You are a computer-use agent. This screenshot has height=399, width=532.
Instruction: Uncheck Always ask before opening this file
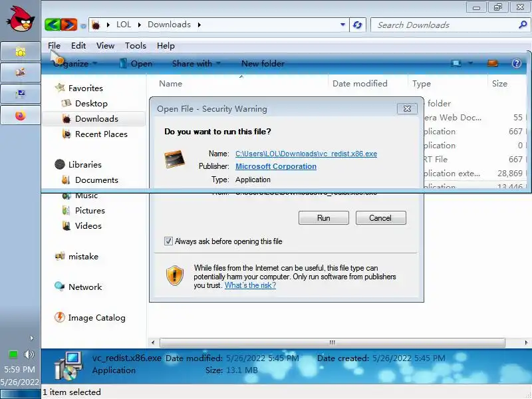pyautogui.click(x=168, y=241)
